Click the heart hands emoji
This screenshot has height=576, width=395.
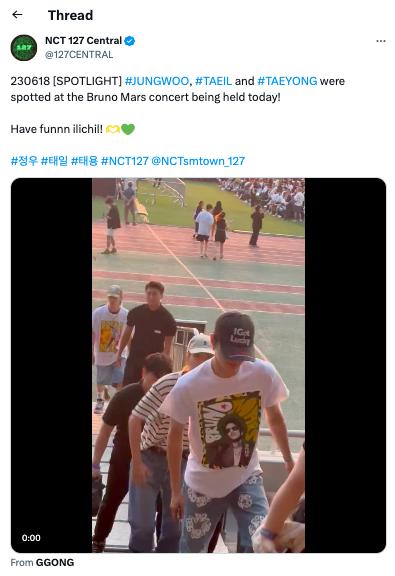click(x=112, y=129)
